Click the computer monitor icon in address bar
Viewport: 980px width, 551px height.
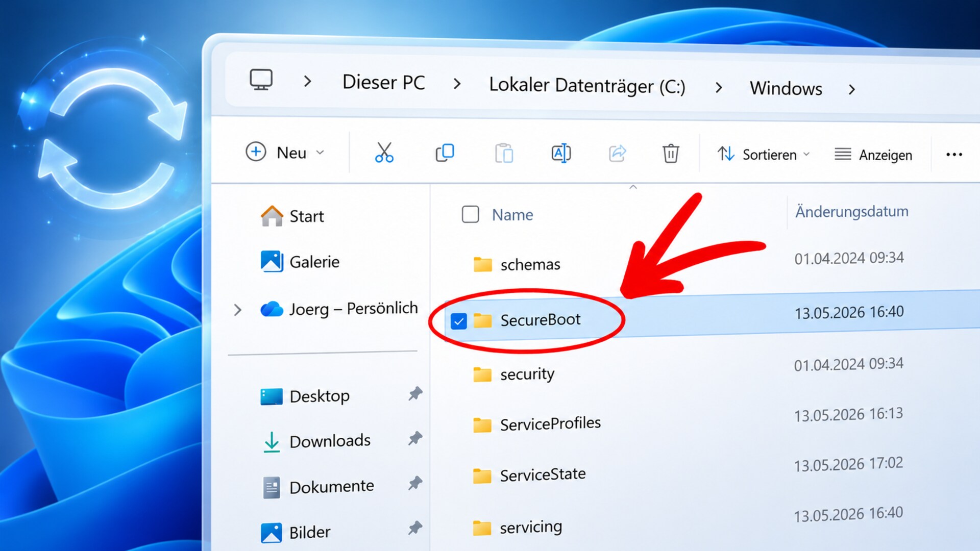261,80
